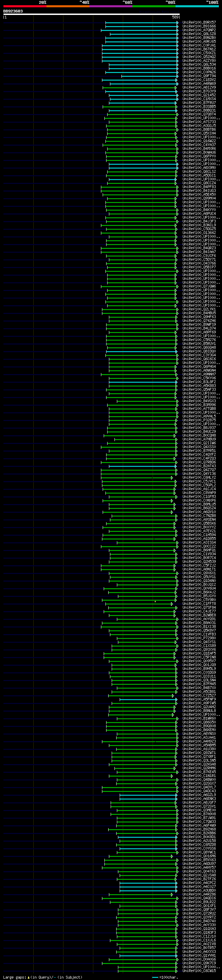Select the UniRef100_Q7RBD6 label
The width and height of the screenshot is (222, 980).
coord(199,462)
